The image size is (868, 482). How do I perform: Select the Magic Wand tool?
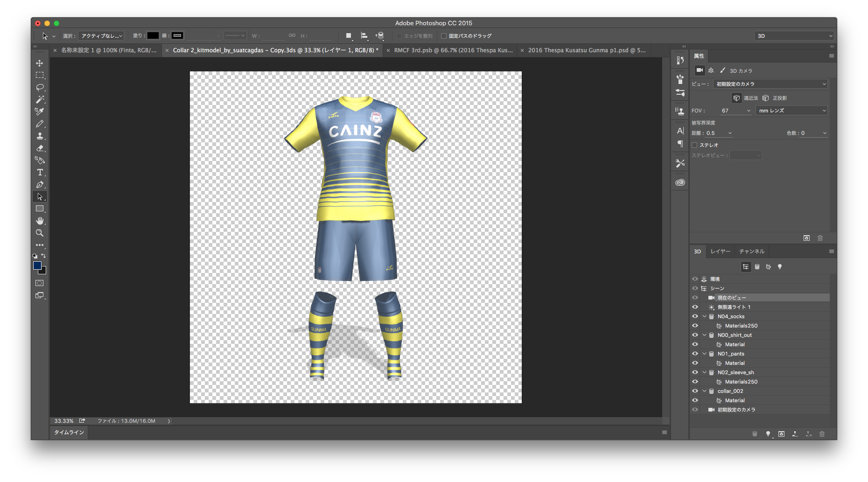40,99
